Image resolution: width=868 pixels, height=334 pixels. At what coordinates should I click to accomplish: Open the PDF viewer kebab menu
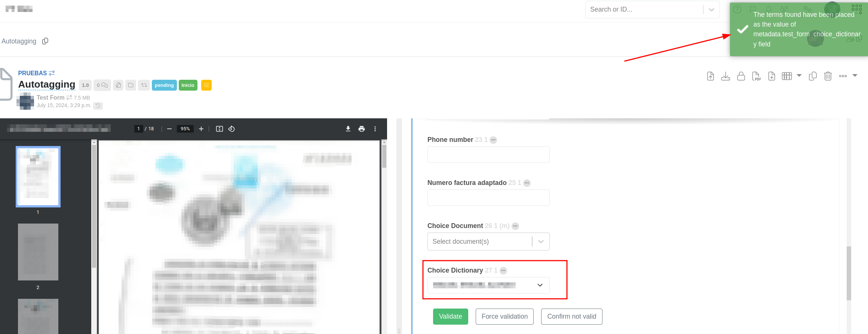(375, 129)
